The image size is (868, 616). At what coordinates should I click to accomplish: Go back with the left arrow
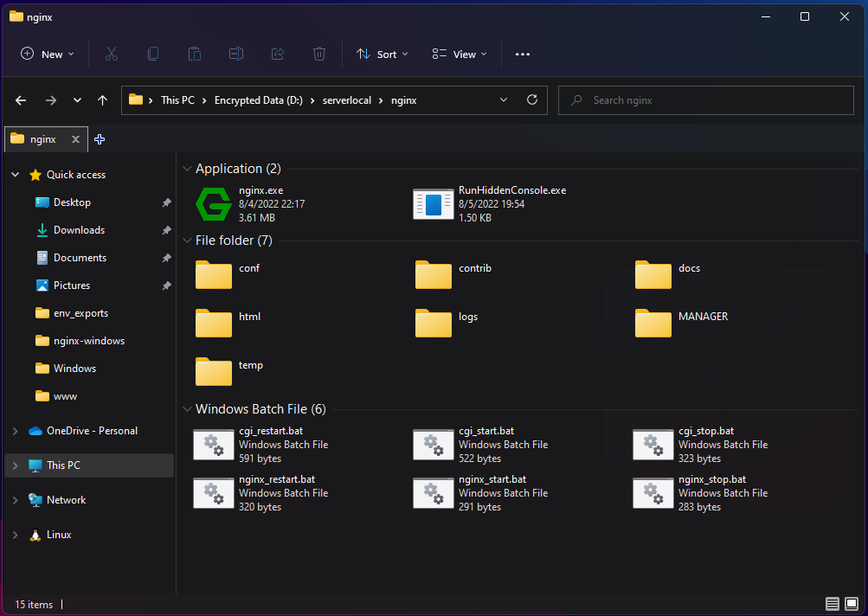21,100
